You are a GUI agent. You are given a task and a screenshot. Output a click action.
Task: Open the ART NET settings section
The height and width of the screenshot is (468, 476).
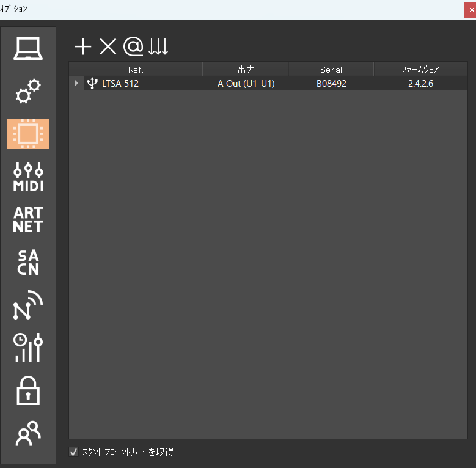(x=28, y=219)
